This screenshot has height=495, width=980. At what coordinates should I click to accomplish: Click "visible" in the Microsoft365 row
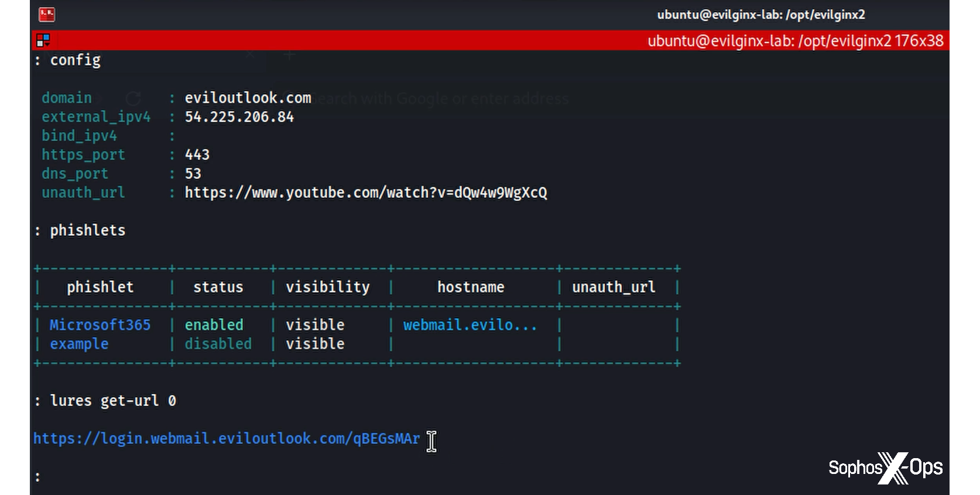tap(315, 325)
